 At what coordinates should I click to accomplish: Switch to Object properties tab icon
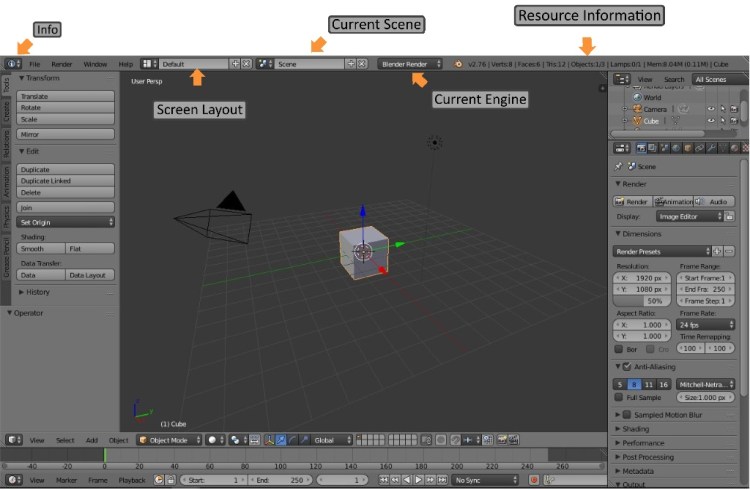point(688,148)
